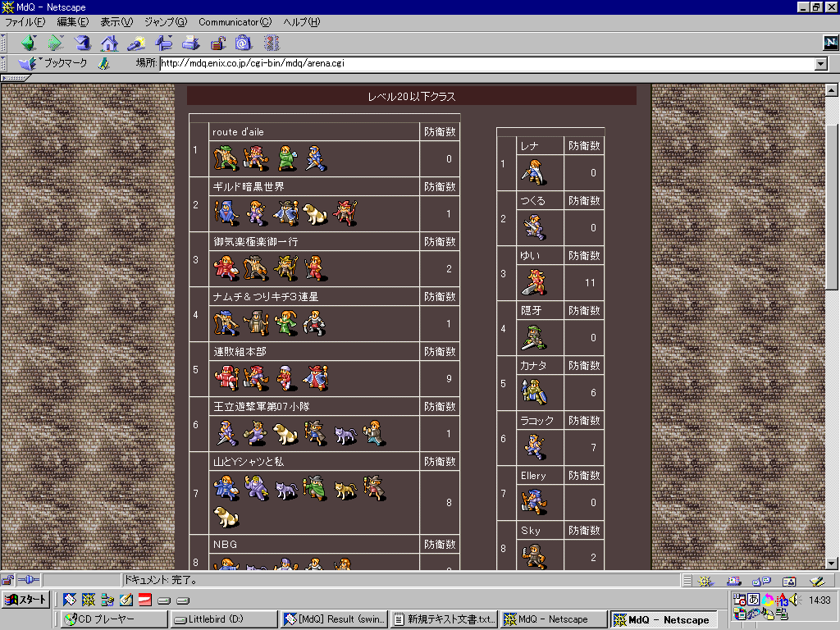Viewport: 840px width, 630px height.
Task: Stop loading with the traffic light icon
Action: click(272, 43)
